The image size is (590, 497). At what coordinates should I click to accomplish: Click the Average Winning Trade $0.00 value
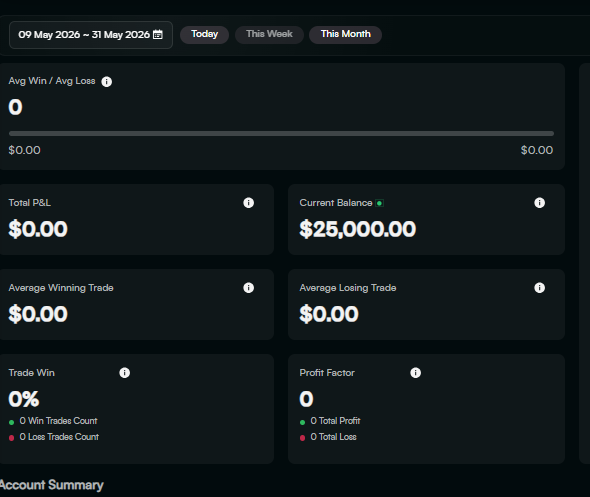(x=38, y=314)
